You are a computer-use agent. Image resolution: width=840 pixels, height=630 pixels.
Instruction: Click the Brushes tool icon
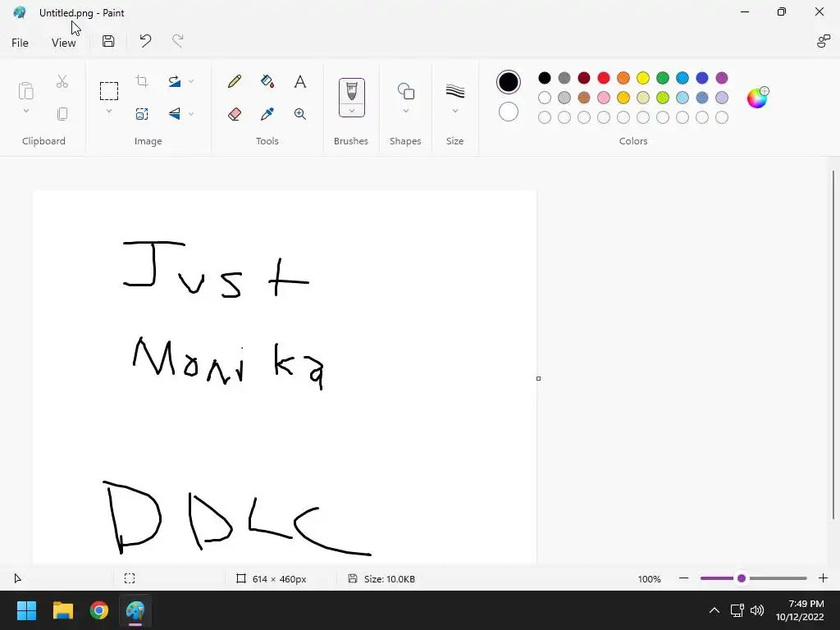(x=351, y=90)
